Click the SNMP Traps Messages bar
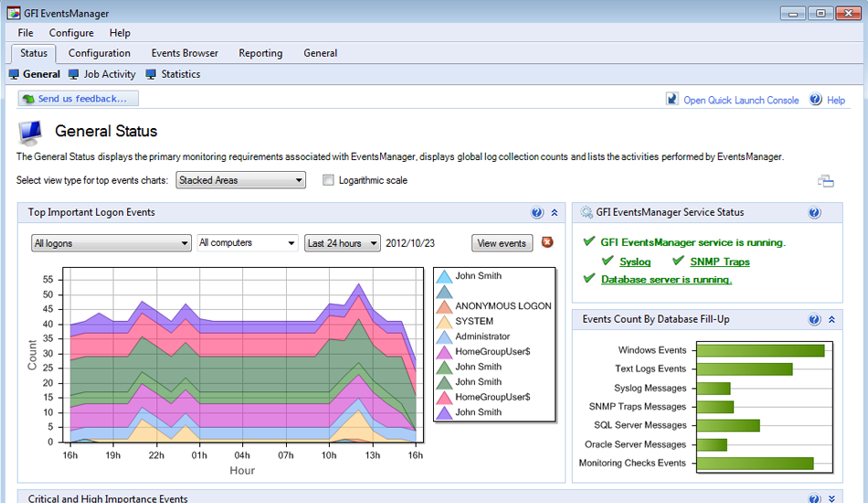This screenshot has height=503, width=868. point(715,407)
